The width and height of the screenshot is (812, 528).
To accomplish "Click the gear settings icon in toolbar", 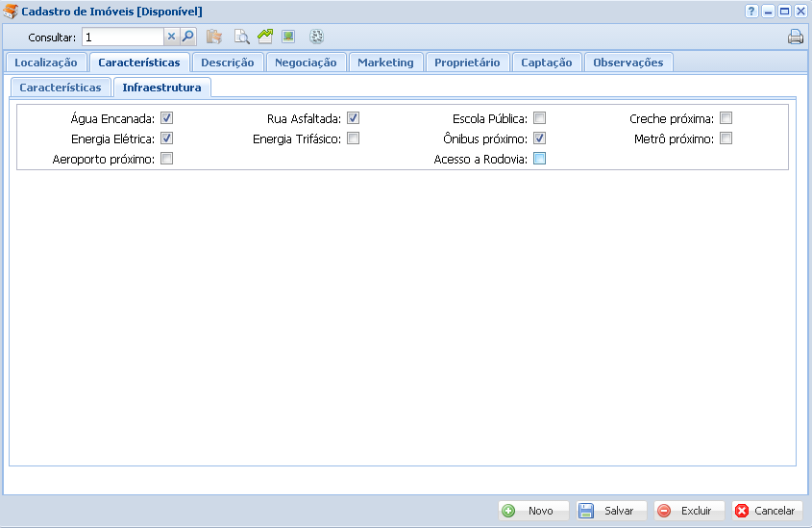I will coord(316,37).
